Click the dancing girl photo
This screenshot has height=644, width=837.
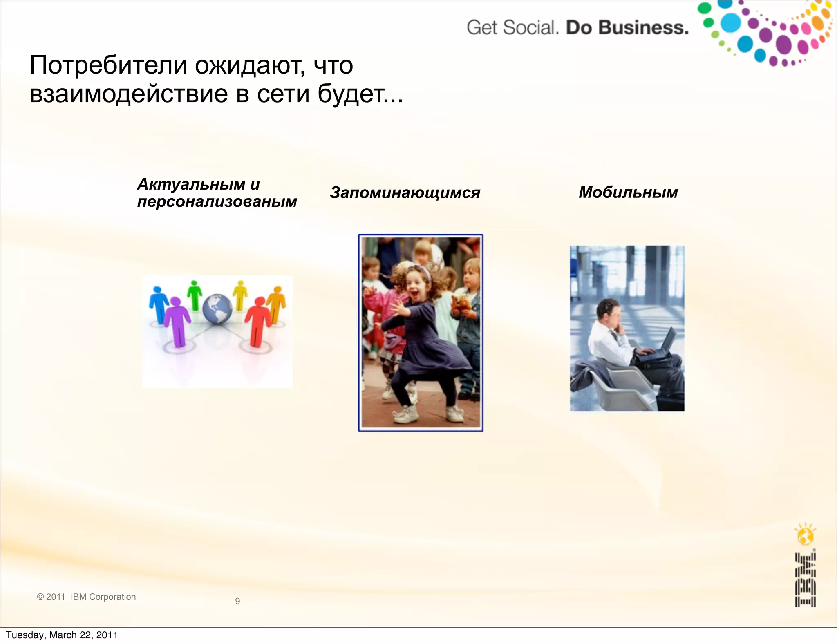click(x=421, y=333)
